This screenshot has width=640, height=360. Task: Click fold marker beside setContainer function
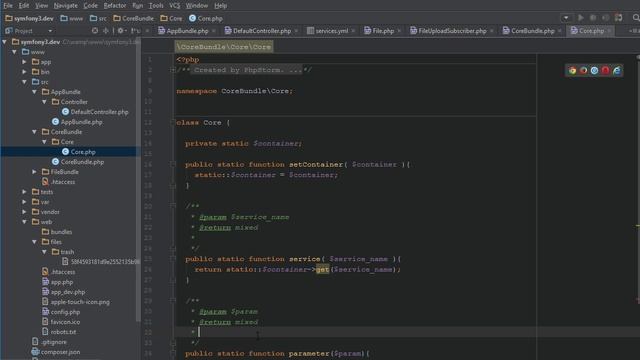pos(173,164)
